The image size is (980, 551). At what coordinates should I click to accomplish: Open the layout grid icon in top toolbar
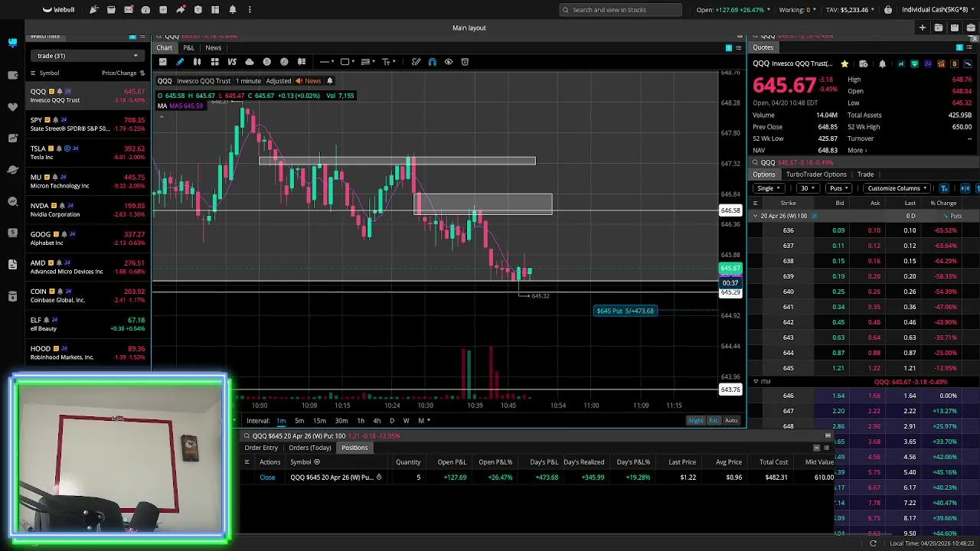215,10
